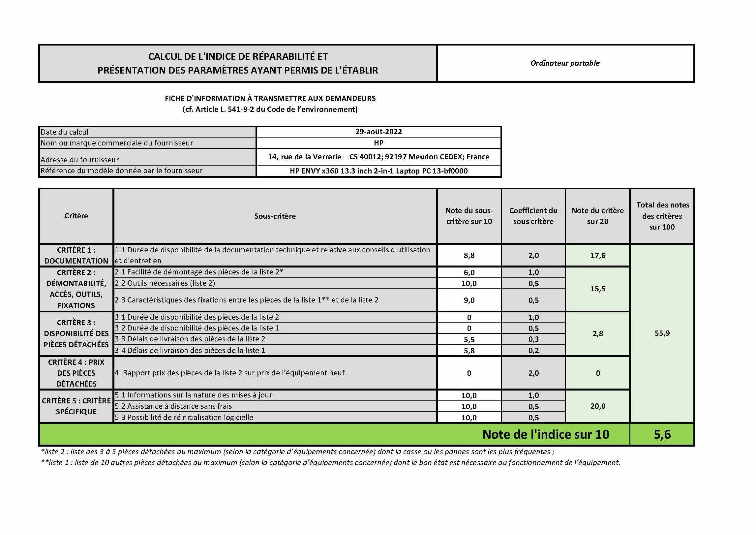Select the 'Adresse du fournisseur' label

tap(79, 160)
